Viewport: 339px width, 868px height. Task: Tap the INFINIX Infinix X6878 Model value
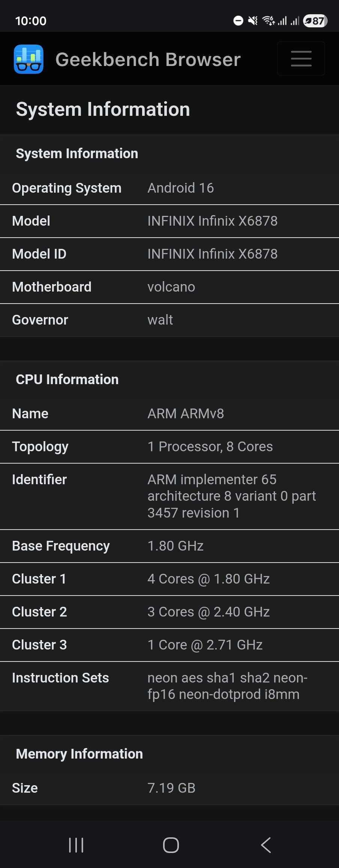[212, 221]
